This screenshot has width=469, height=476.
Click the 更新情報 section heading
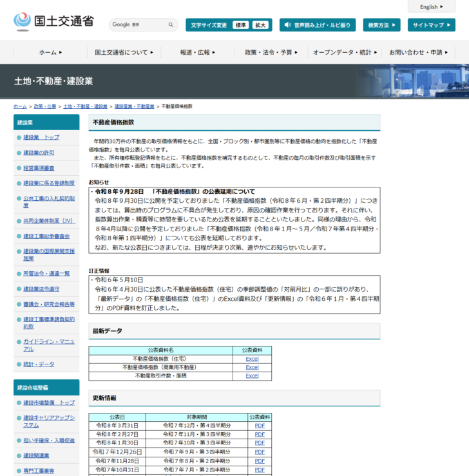point(235,398)
